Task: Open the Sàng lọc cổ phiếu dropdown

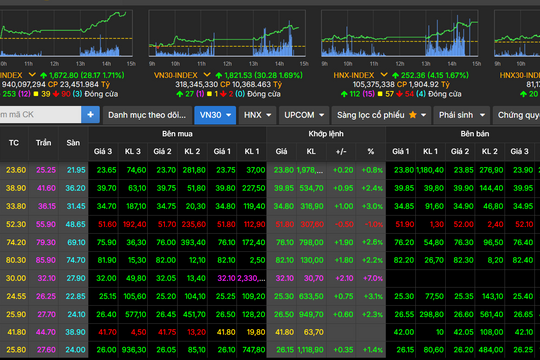Action: click(x=381, y=115)
